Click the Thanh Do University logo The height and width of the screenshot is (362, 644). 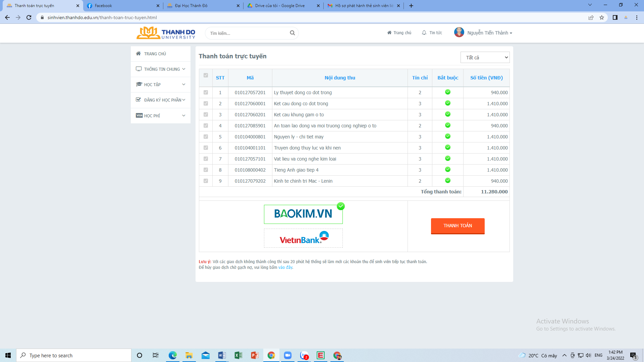click(x=166, y=33)
